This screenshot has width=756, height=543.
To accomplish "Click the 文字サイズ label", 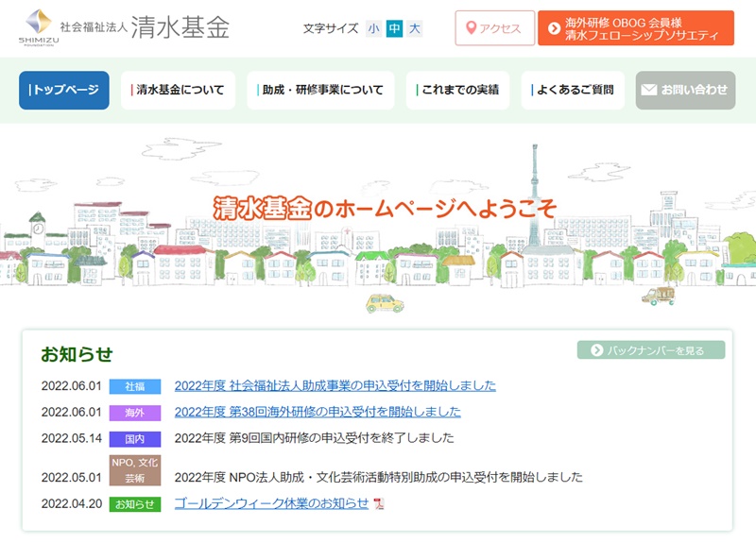I will point(331,29).
